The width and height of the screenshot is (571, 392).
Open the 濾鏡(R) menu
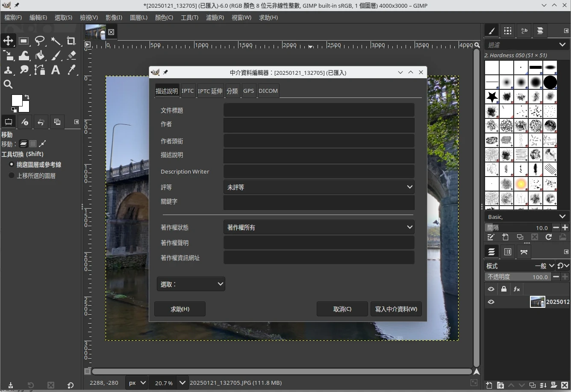tap(215, 18)
